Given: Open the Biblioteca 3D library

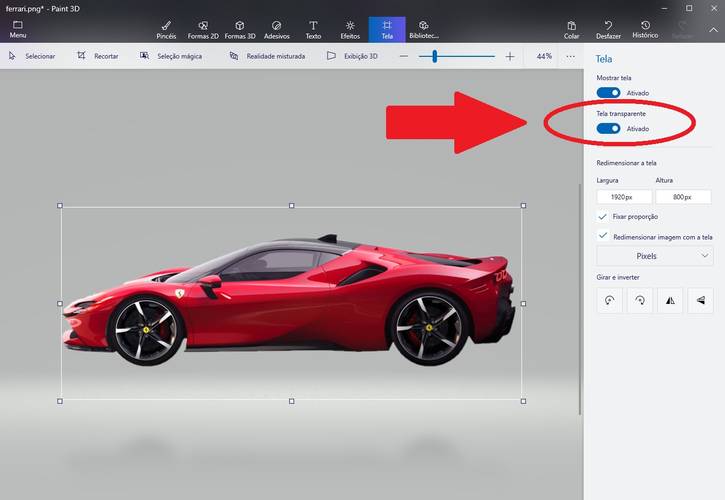Looking at the screenshot, I should click(x=424, y=30).
